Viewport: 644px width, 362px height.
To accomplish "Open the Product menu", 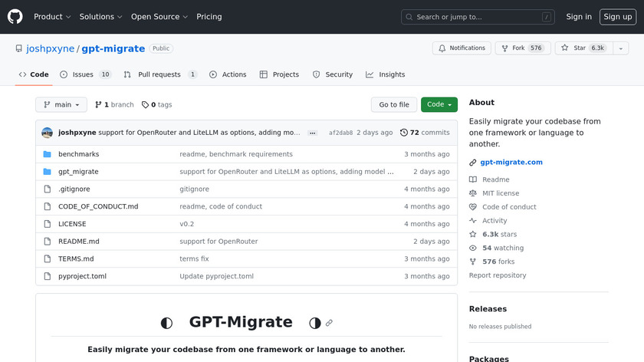I will (x=52, y=17).
